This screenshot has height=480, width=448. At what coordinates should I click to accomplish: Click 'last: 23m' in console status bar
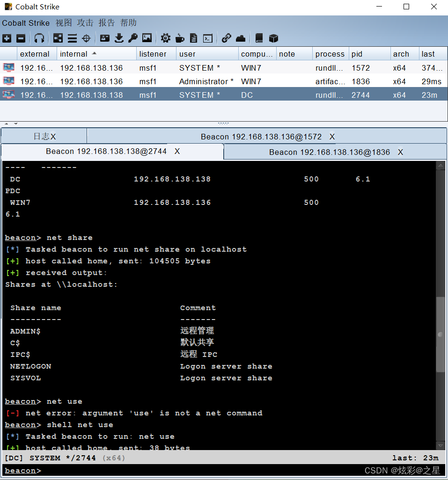point(416,458)
